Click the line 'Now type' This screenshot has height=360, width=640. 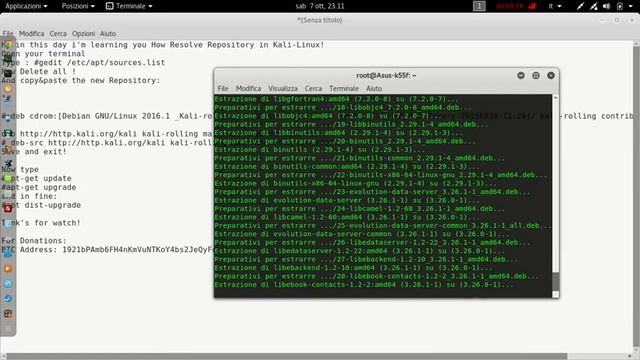20,169
